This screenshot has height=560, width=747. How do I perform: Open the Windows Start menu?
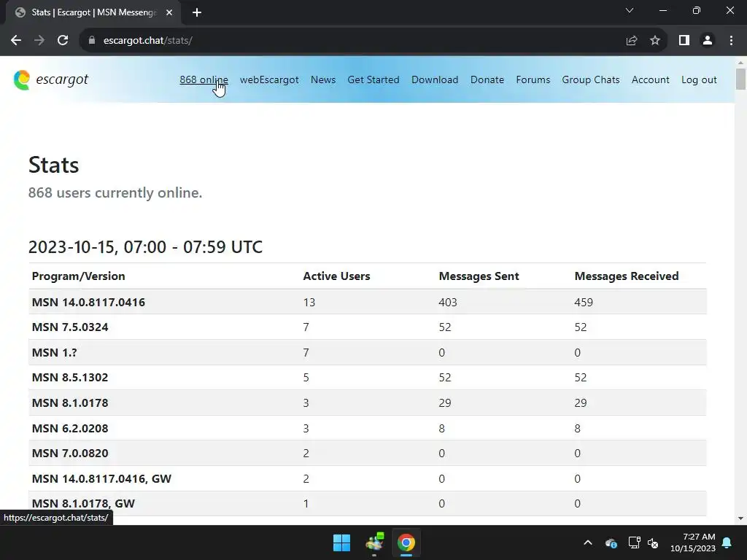tap(341, 542)
